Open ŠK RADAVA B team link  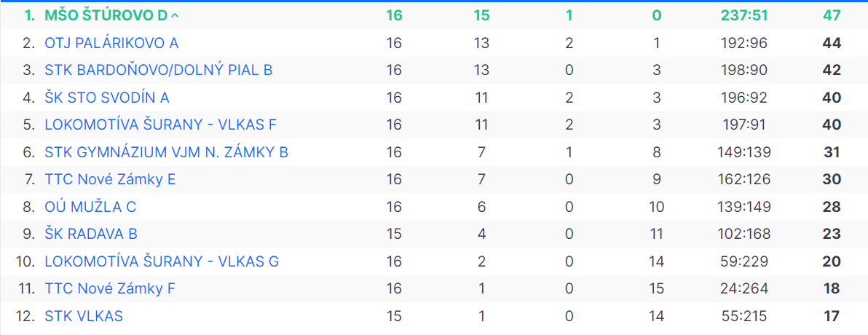click(91, 234)
